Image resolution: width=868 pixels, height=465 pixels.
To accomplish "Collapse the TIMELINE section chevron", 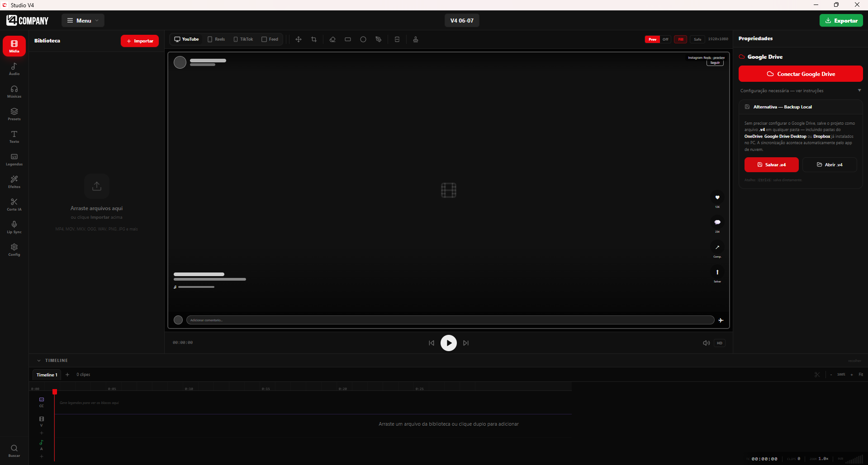I will (x=39, y=361).
